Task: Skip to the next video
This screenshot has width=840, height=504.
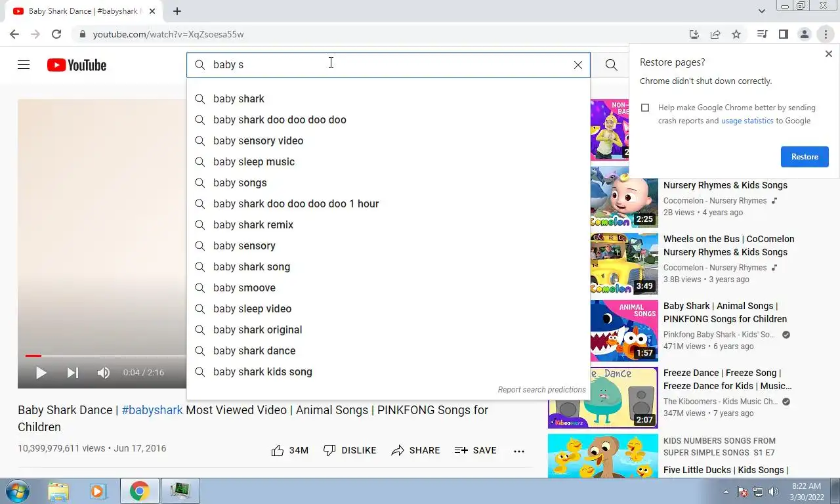Action: [x=72, y=373]
